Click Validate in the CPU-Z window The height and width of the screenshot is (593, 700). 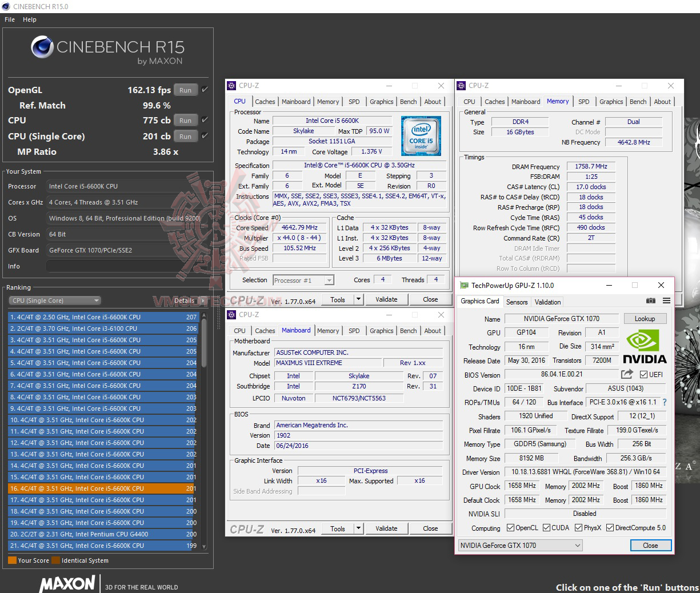387,299
